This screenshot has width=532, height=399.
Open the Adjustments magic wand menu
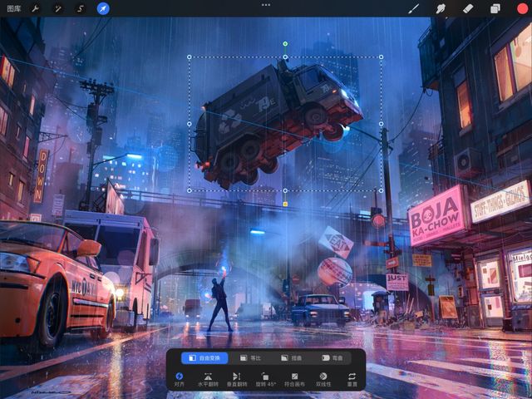(58, 8)
